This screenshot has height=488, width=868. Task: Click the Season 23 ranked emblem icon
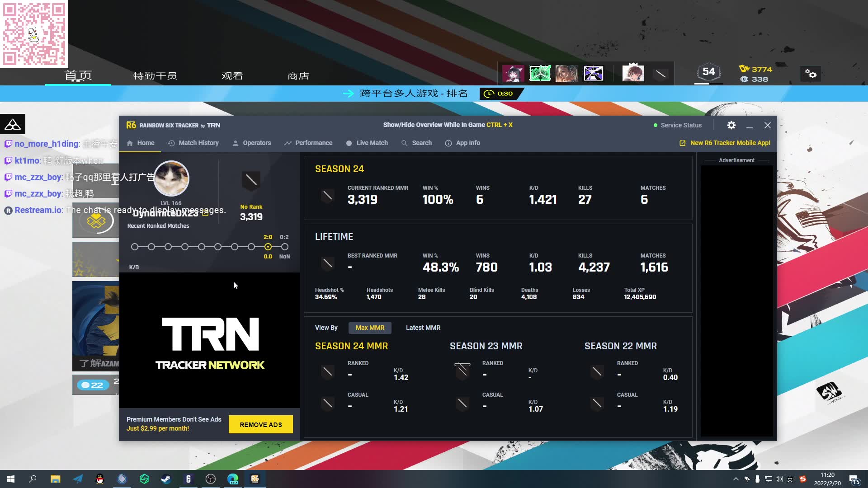(x=462, y=371)
